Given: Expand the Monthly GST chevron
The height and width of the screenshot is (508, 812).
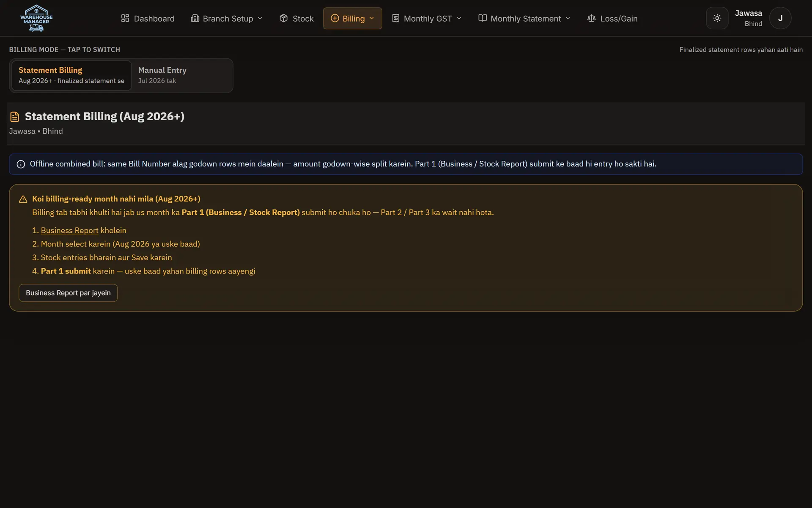Looking at the screenshot, I should tap(459, 18).
